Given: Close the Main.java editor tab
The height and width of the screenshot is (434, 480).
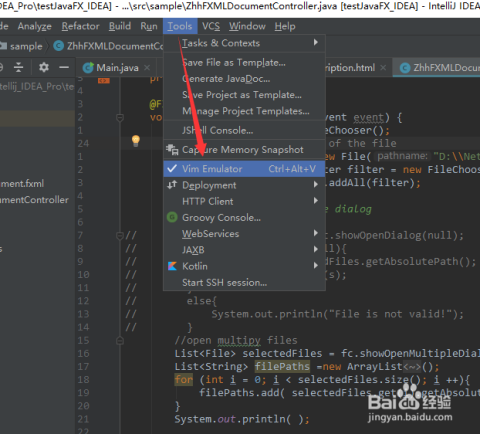Looking at the screenshot, I should coord(147,68).
